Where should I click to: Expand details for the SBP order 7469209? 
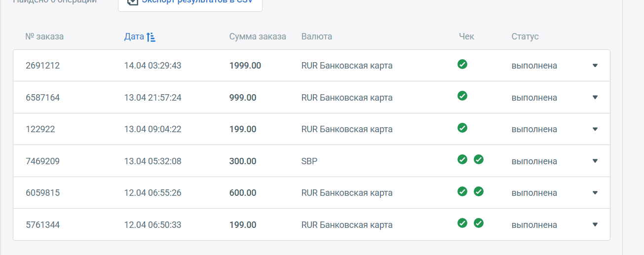(x=595, y=161)
